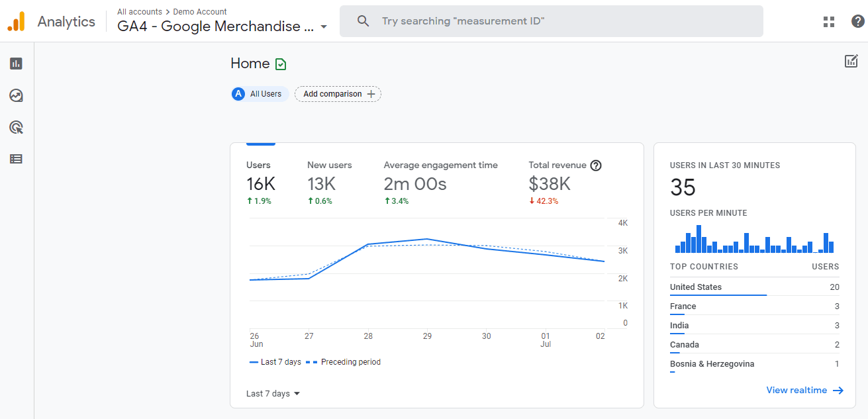Open the View realtime link
Viewport: 868px width, 419px height.
(804, 391)
